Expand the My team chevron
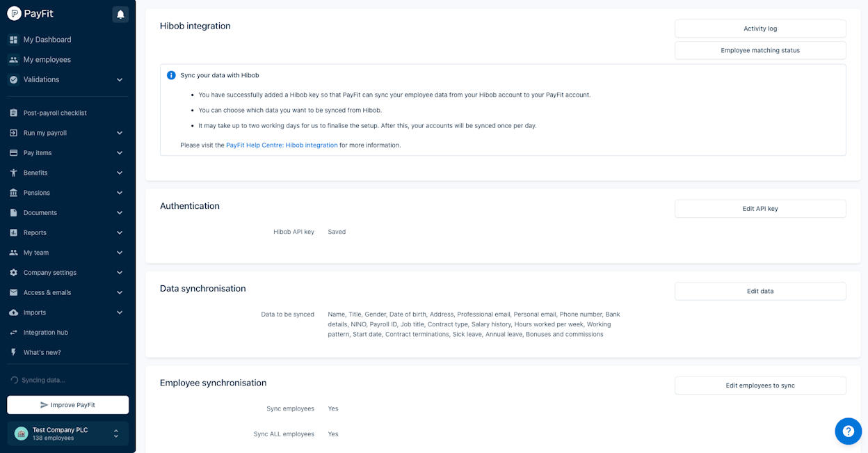Viewport: 868px width, 453px height. pos(120,253)
